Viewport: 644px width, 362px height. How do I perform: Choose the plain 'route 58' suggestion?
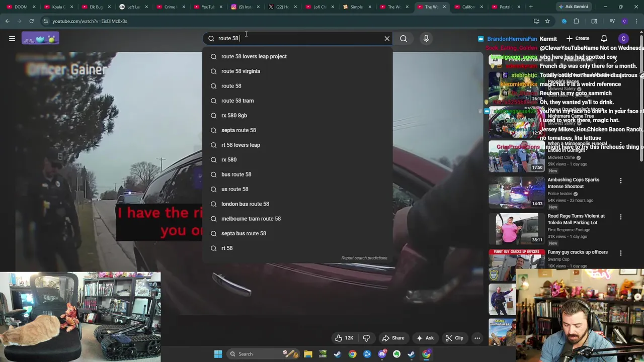point(297,86)
